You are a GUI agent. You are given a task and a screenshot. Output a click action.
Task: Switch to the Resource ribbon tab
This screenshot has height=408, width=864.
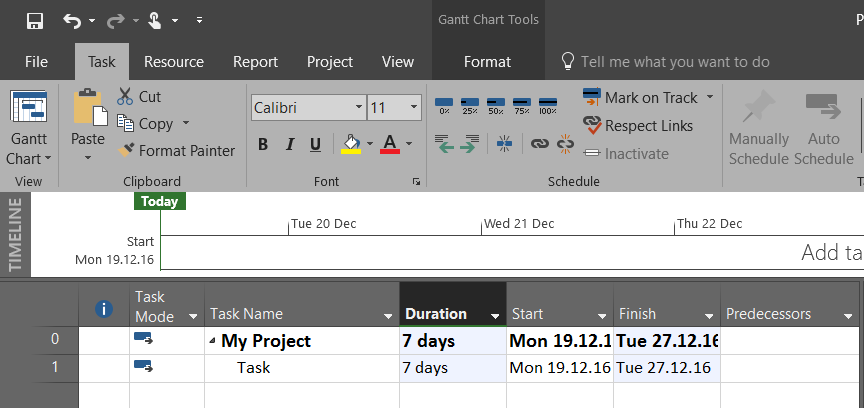pyautogui.click(x=174, y=62)
